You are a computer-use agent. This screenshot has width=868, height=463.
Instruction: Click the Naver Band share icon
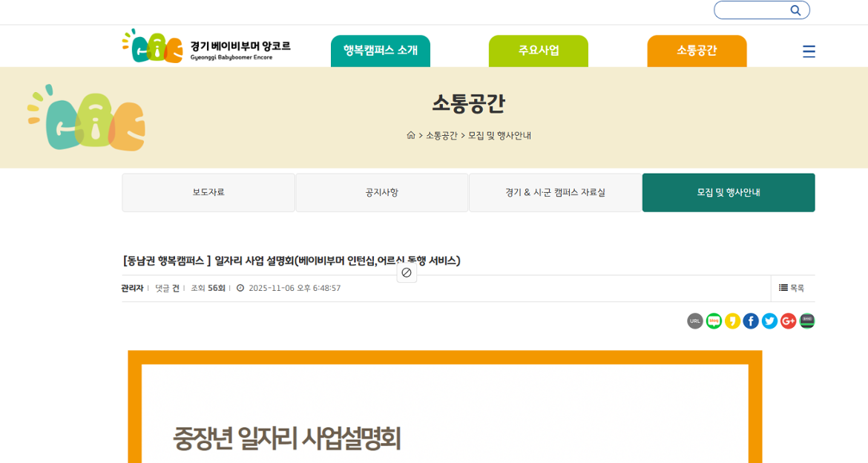click(806, 321)
